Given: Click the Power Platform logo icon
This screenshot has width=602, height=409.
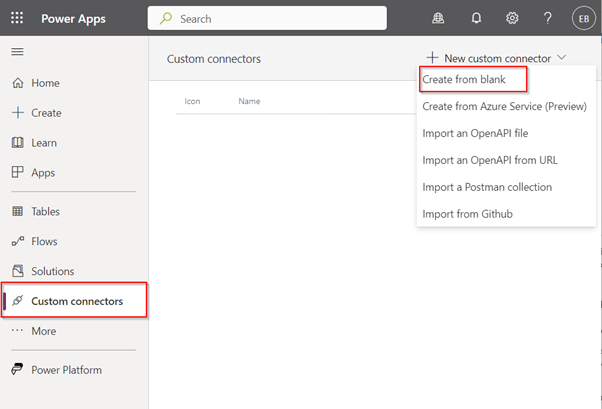Looking at the screenshot, I should click(x=17, y=369).
